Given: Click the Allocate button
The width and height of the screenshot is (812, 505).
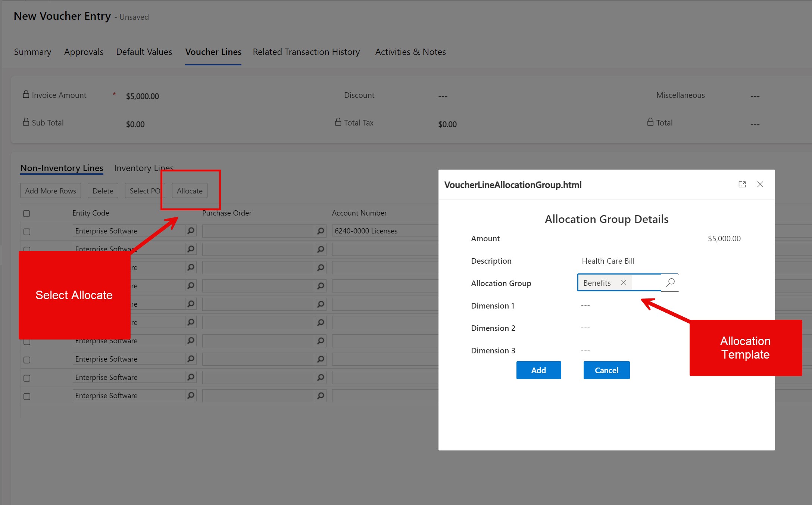Looking at the screenshot, I should pos(190,190).
